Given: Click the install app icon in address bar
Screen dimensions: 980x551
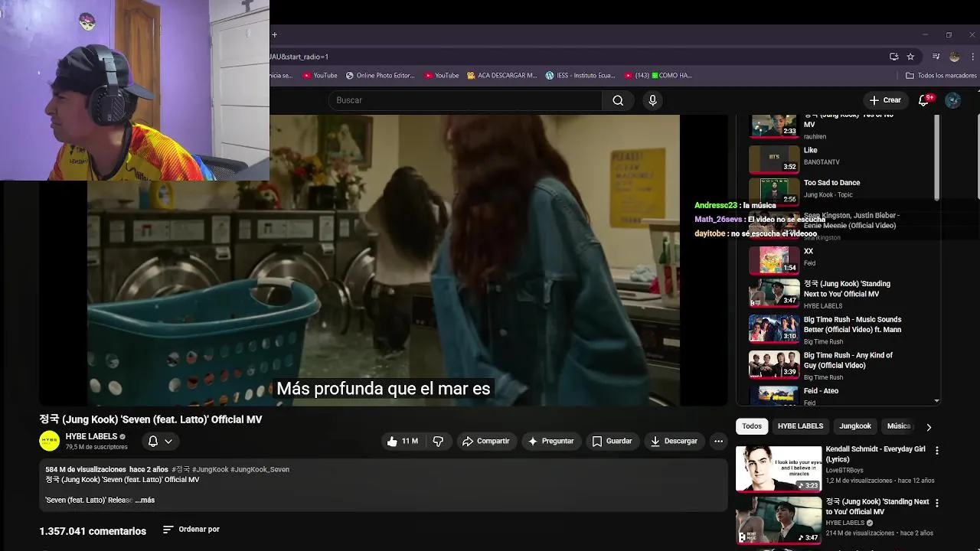Looking at the screenshot, I should click(893, 57).
